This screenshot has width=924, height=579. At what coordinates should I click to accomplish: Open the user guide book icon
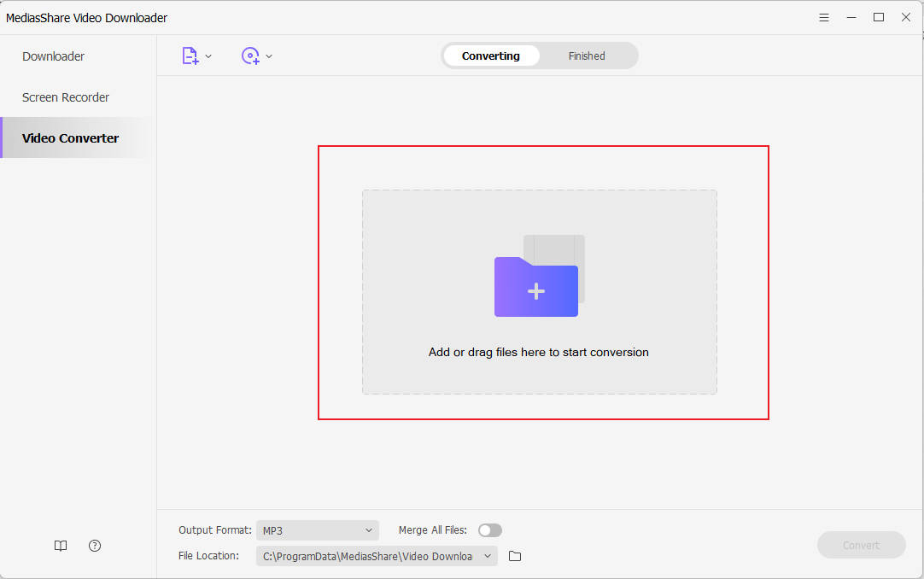(61, 546)
